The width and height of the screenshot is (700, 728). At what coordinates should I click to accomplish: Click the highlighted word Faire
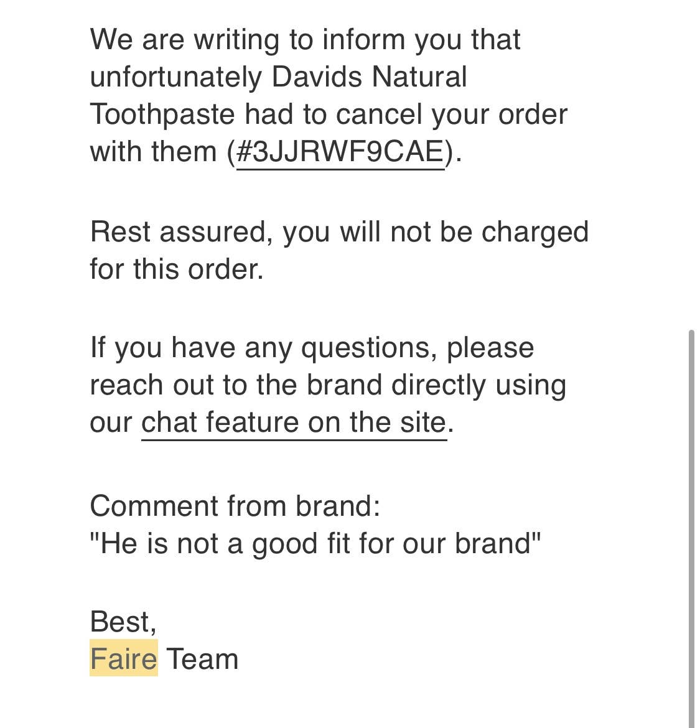point(123,659)
